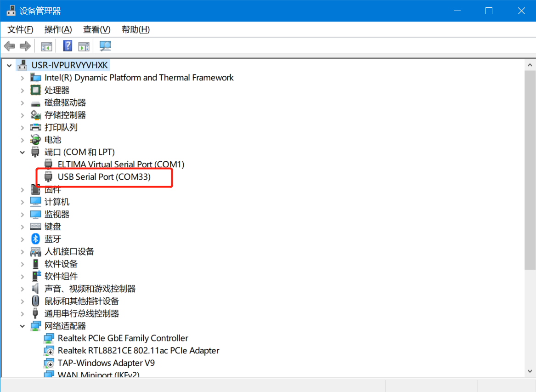Image resolution: width=536 pixels, height=392 pixels.
Task: Collapse the 端口 (COM 和 LPT) node arrow
Action: [x=22, y=152]
